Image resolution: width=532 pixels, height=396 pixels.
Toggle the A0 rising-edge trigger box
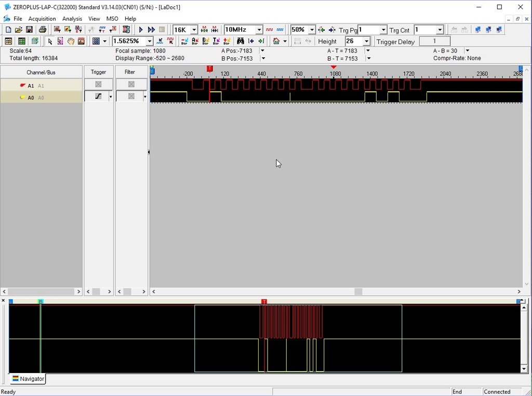coord(98,96)
